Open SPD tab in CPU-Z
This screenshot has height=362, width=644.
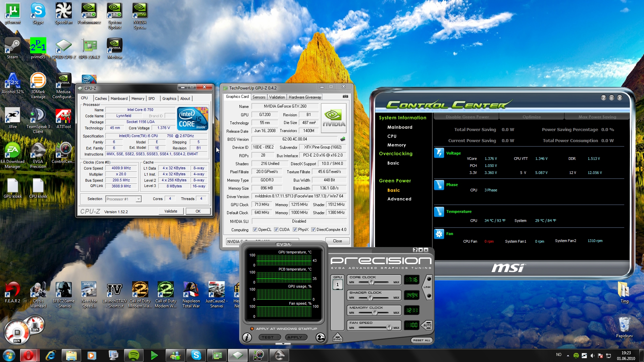tap(152, 99)
